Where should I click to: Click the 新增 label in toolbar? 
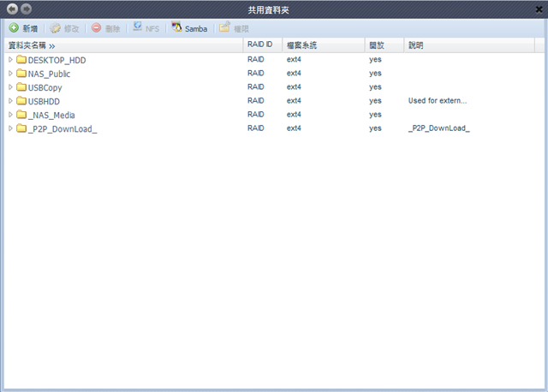(30, 28)
